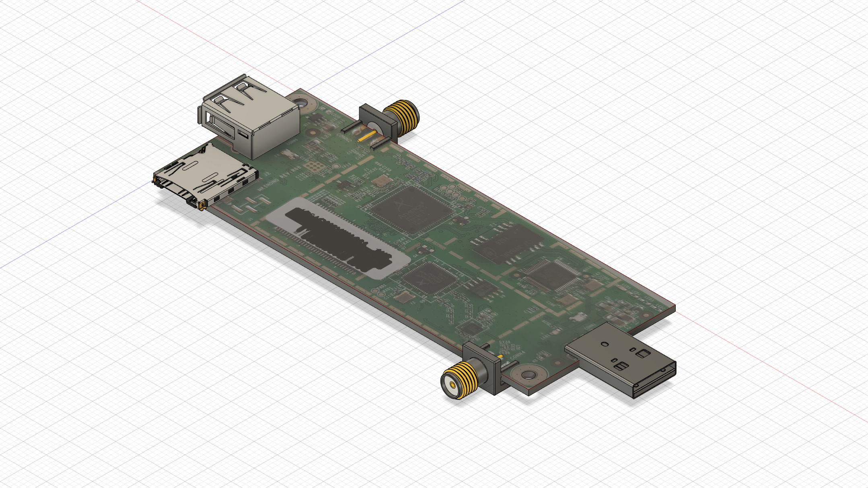Click mounting hole near CONN4 SMA
The height and width of the screenshot is (488, 868).
(528, 375)
